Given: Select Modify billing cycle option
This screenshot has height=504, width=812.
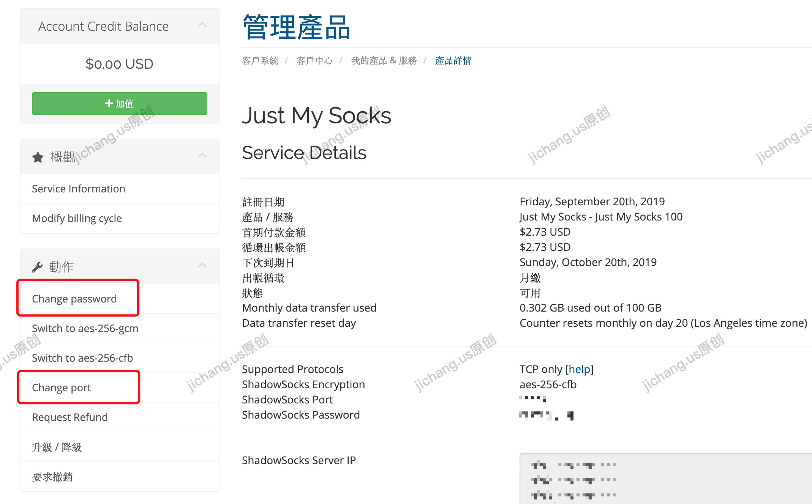Looking at the screenshot, I should [x=77, y=218].
